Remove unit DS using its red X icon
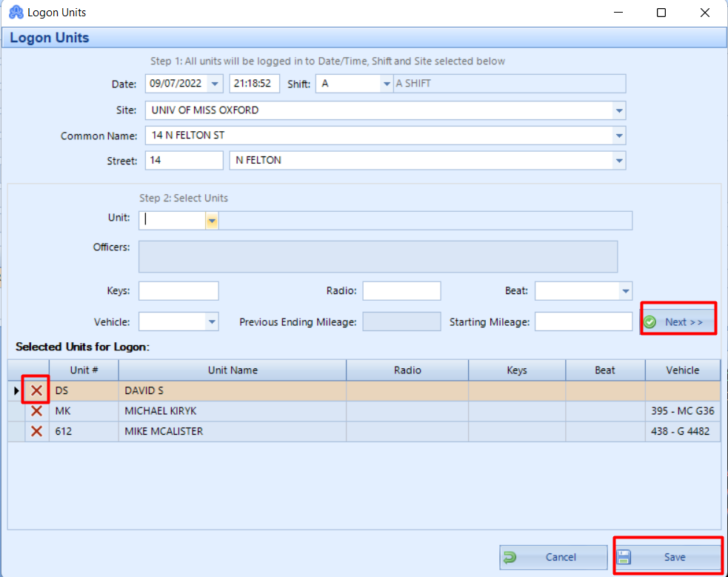 coord(35,390)
